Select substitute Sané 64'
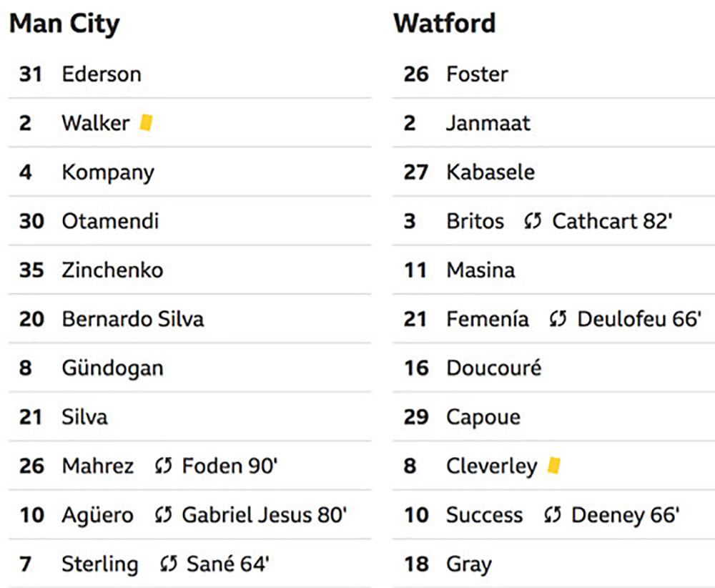Viewport: 715px width, 588px height. click(228, 564)
